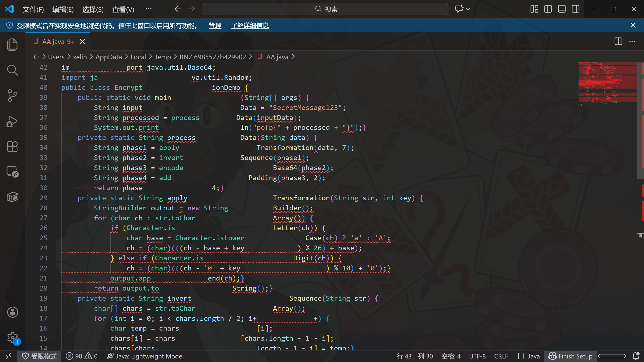Expand the Copilot chat dropdown arrow

(468, 9)
